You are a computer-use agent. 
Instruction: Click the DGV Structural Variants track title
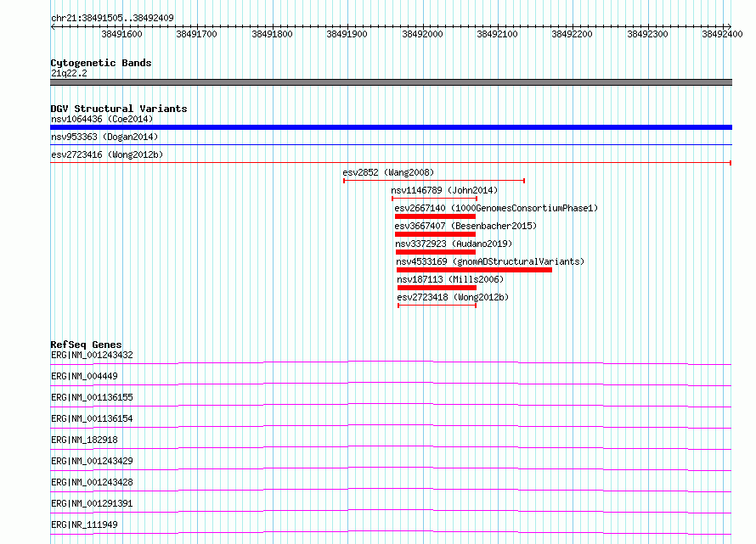coord(119,109)
